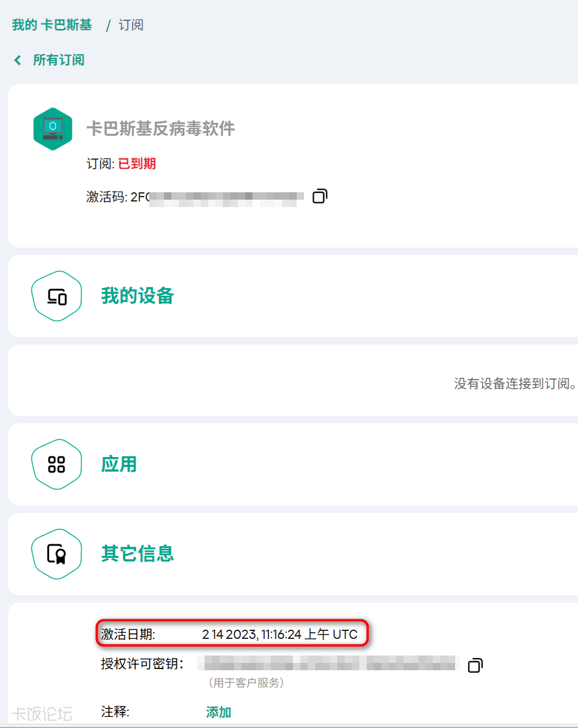Click the activation date 2 14 2023 value

click(x=279, y=635)
